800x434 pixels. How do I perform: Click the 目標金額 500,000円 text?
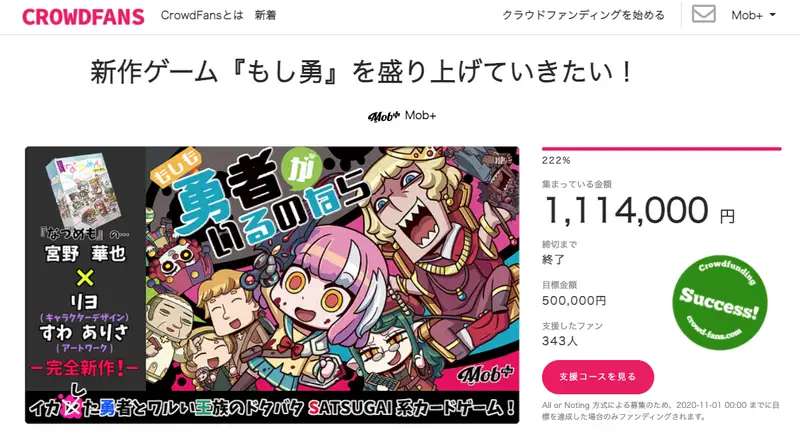(574, 293)
